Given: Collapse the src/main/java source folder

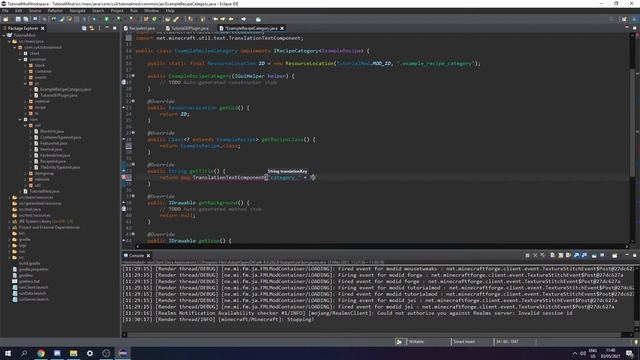Looking at the screenshot, I should click(x=10, y=41).
